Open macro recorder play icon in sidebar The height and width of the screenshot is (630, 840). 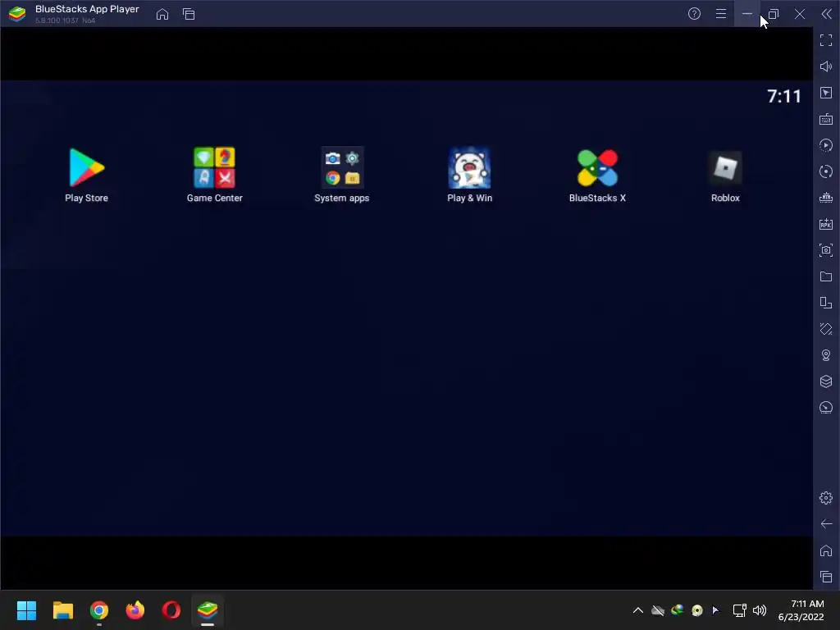pos(826,145)
